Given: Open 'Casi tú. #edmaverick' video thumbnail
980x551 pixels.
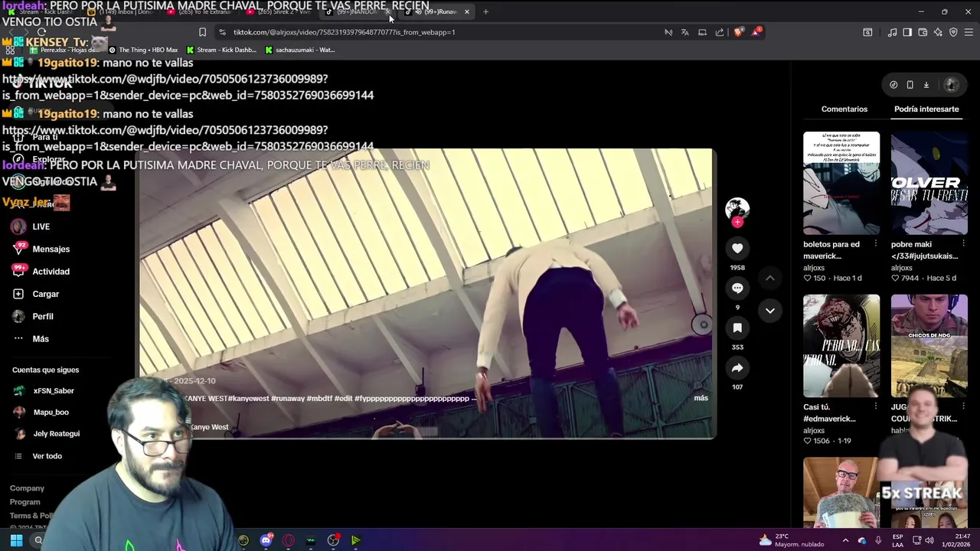Looking at the screenshot, I should 841,346.
